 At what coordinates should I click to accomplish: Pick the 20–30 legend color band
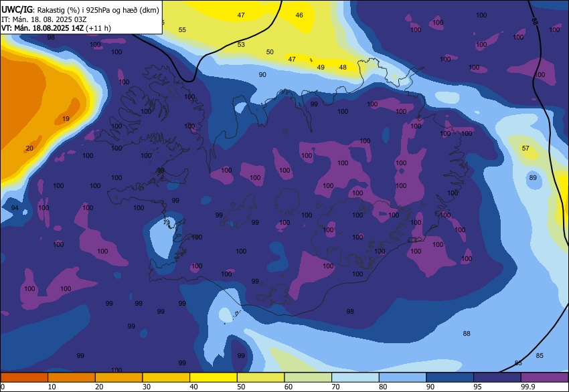[x=118, y=377]
